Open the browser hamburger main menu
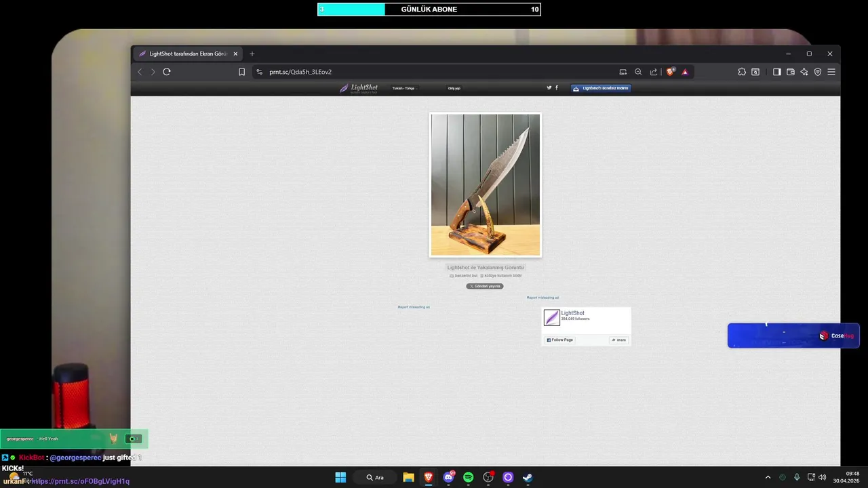The height and width of the screenshot is (488, 868). click(831, 72)
